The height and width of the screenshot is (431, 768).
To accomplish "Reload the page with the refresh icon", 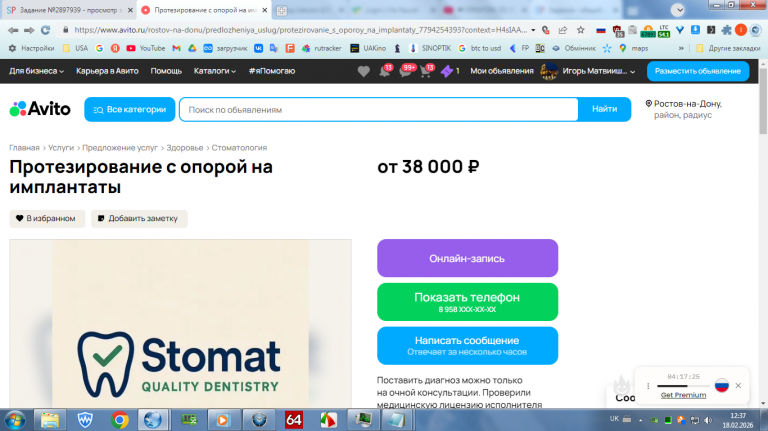I will [46, 30].
